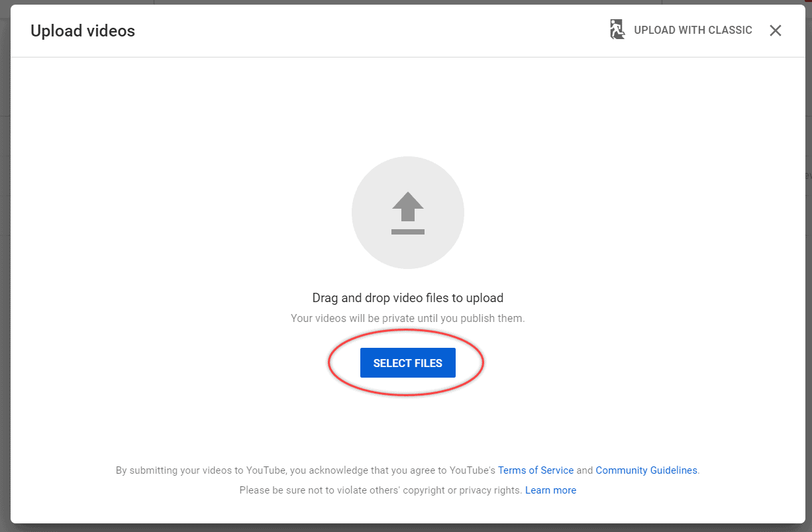Click the dimmed background below the dialog
The height and width of the screenshot is (532, 812).
click(397, 528)
